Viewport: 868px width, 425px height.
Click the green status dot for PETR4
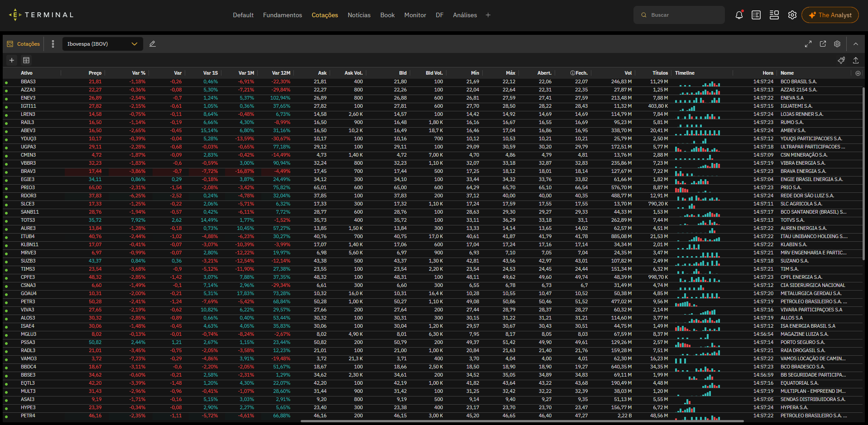coord(6,416)
